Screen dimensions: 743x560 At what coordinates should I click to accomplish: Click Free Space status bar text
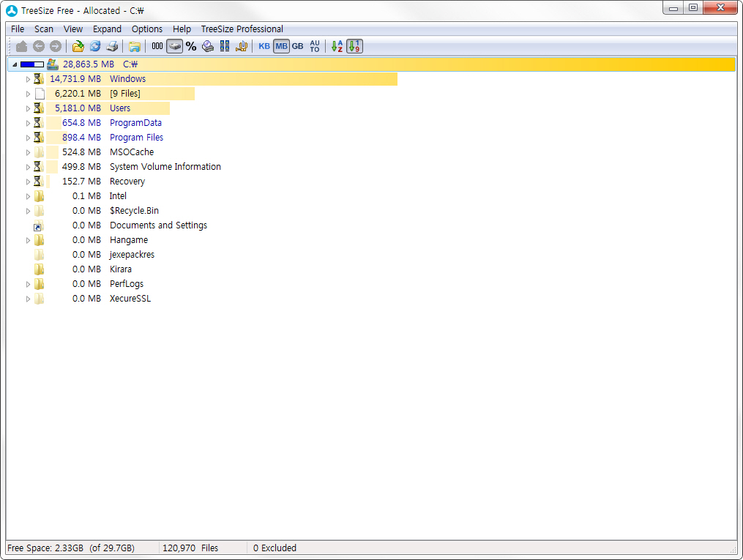coord(71,548)
